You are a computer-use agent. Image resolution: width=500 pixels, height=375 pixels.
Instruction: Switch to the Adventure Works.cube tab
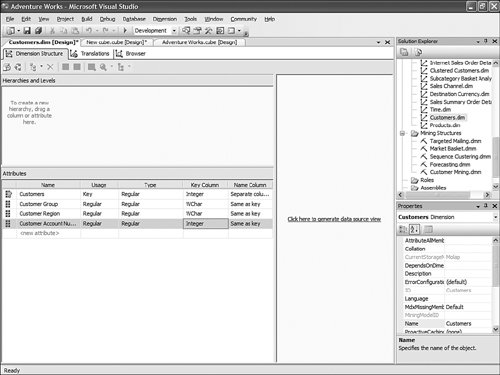click(x=199, y=42)
